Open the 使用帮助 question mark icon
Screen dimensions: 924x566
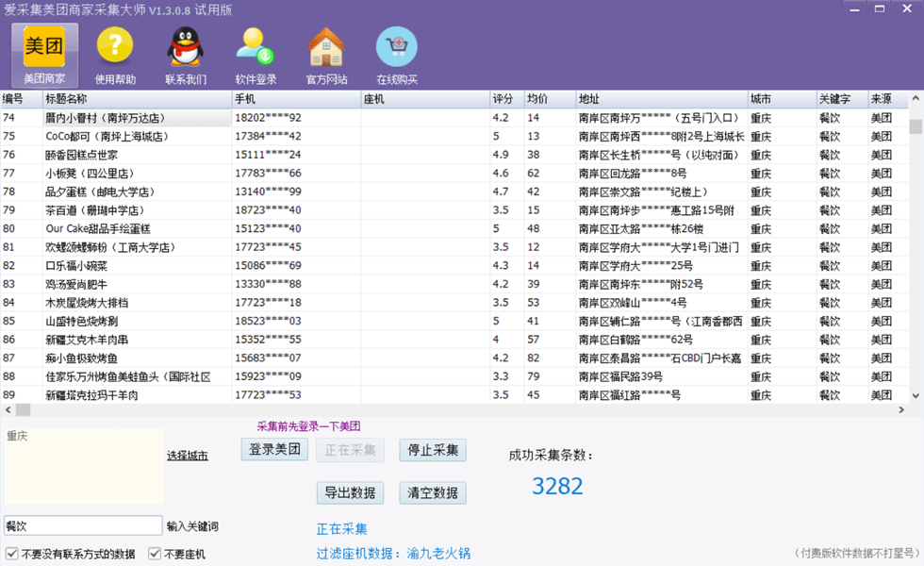click(115, 56)
